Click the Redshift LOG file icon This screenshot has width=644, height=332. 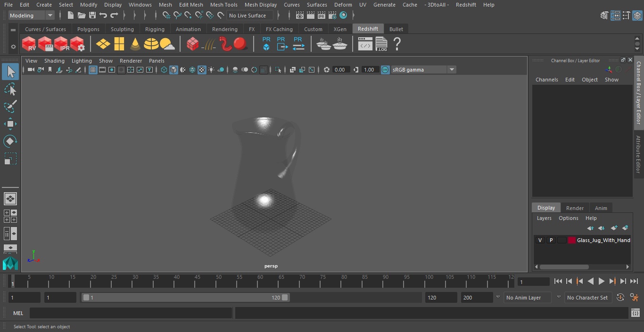[x=381, y=44]
